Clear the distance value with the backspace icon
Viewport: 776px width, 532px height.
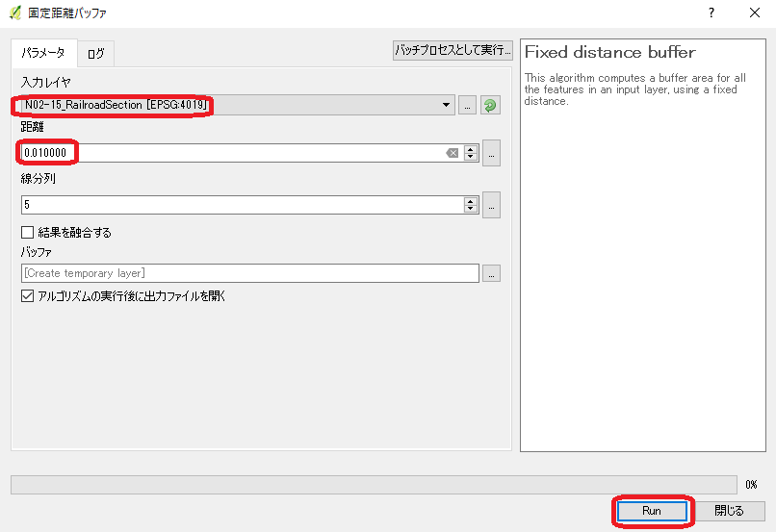[x=452, y=153]
